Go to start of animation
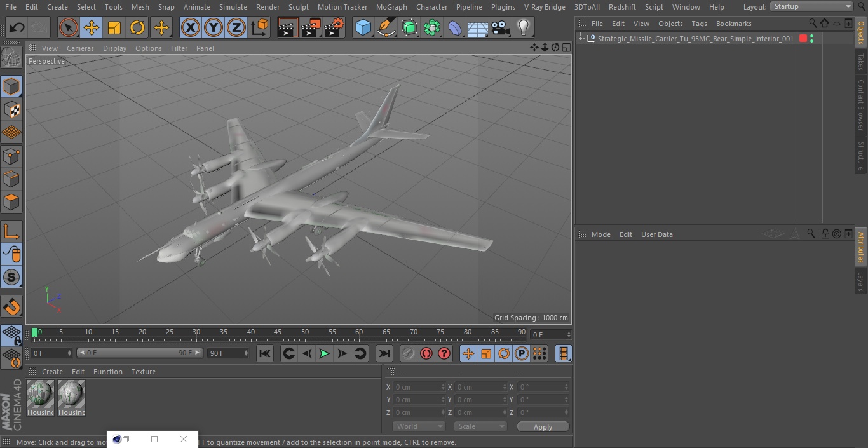Viewport: 868px width, 448px height. pyautogui.click(x=265, y=353)
